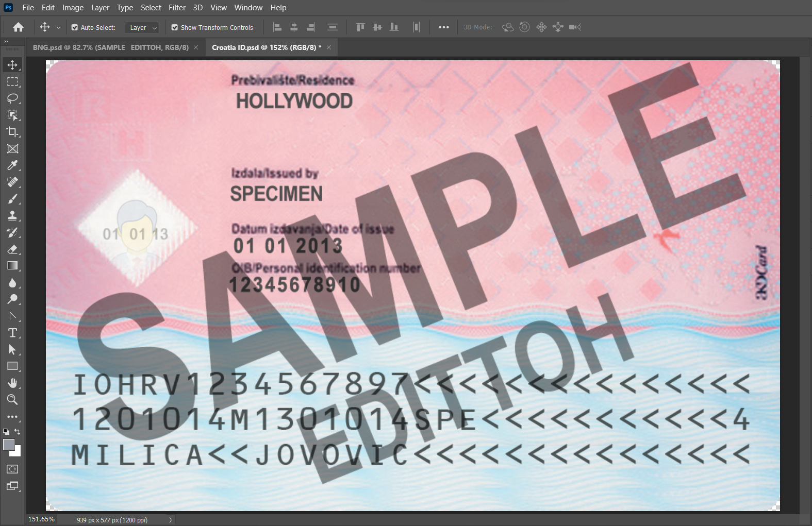Reset default foreground and background colors
The height and width of the screenshot is (526, 812).
[6, 432]
